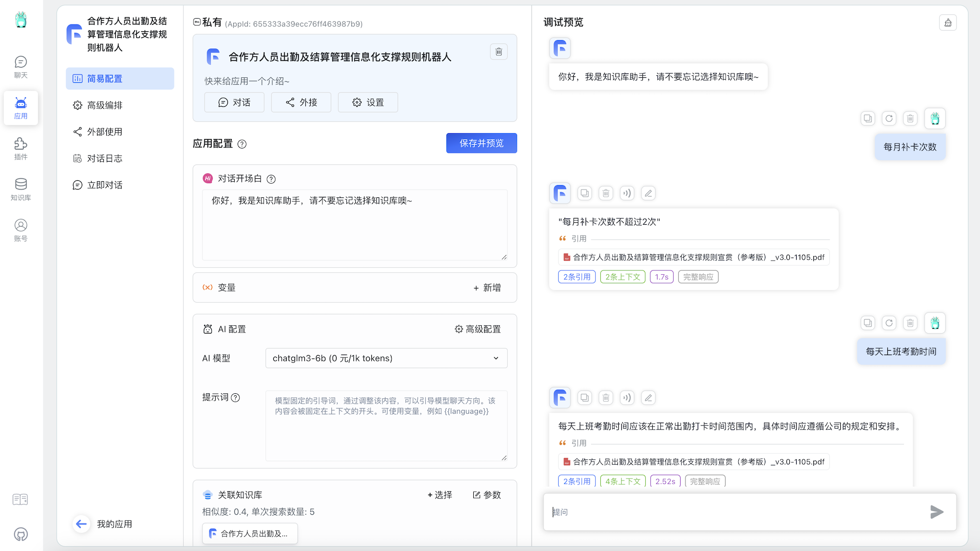
Task: Switch to the 高级编排 menu item
Action: point(104,105)
